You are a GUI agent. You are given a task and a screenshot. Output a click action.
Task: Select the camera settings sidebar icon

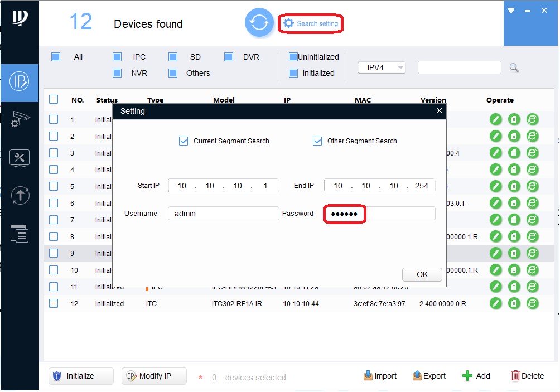pyautogui.click(x=20, y=119)
